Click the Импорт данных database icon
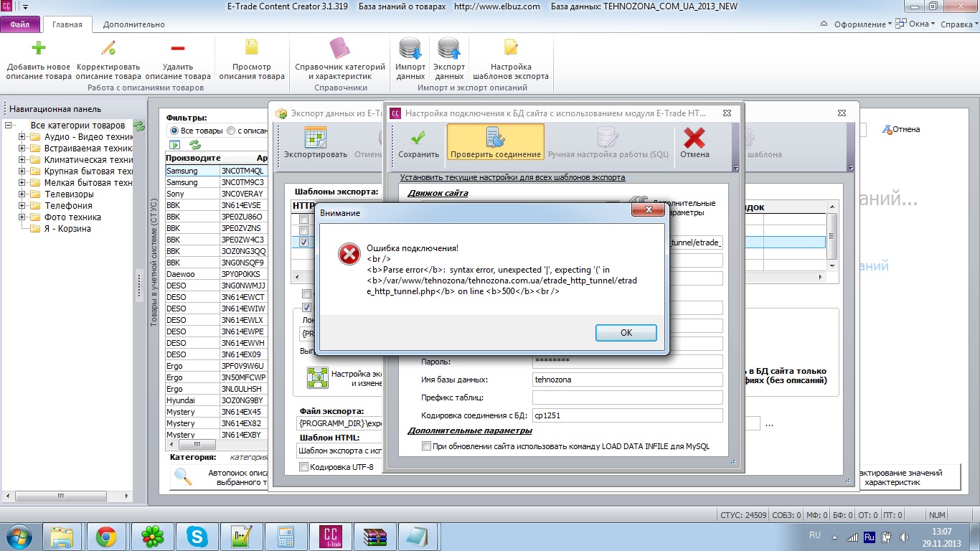The width and height of the screenshot is (980, 551). click(x=411, y=48)
